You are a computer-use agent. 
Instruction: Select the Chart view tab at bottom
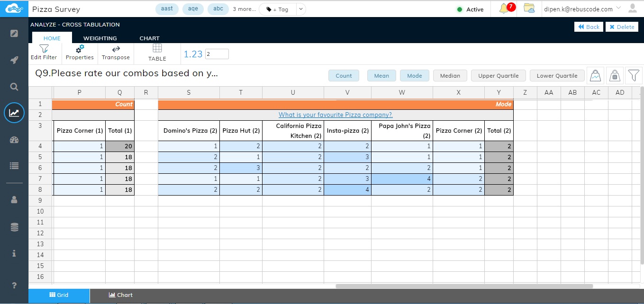click(x=120, y=295)
